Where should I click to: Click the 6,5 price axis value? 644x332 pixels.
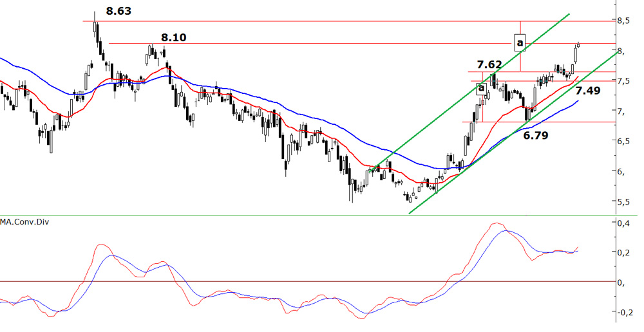pyautogui.click(x=623, y=141)
